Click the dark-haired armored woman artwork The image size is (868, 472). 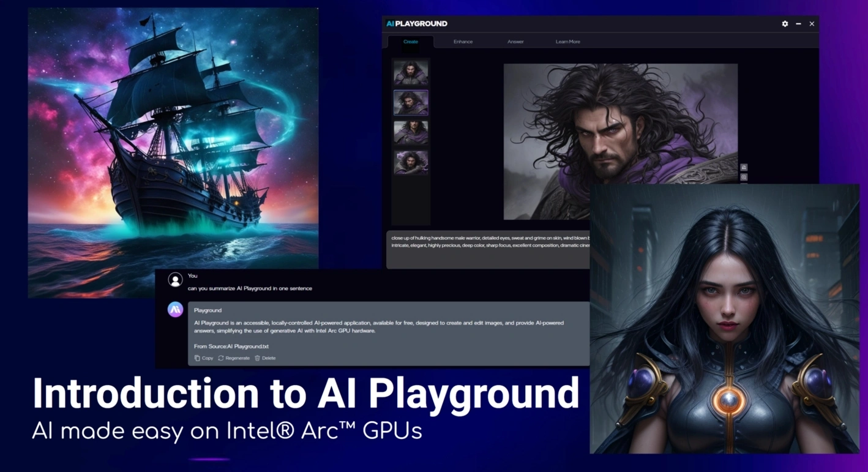pos(724,318)
